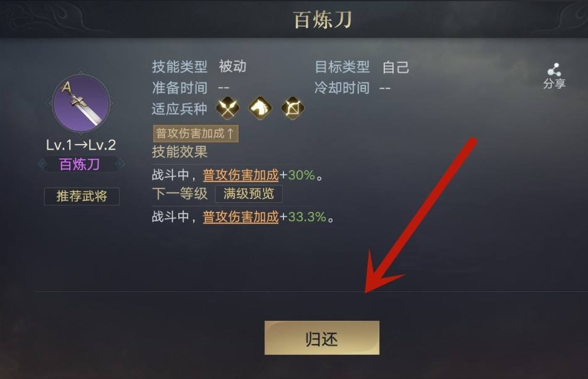Screen dimensions: 588x379
Task: Click the left diamond ornament beside 百炼刀 name
Action: [x=43, y=163]
